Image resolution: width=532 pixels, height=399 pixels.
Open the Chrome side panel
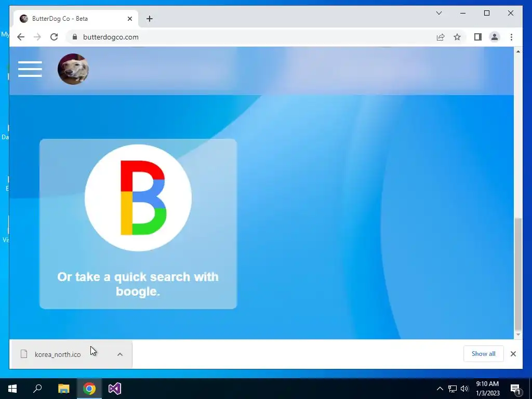click(x=478, y=37)
